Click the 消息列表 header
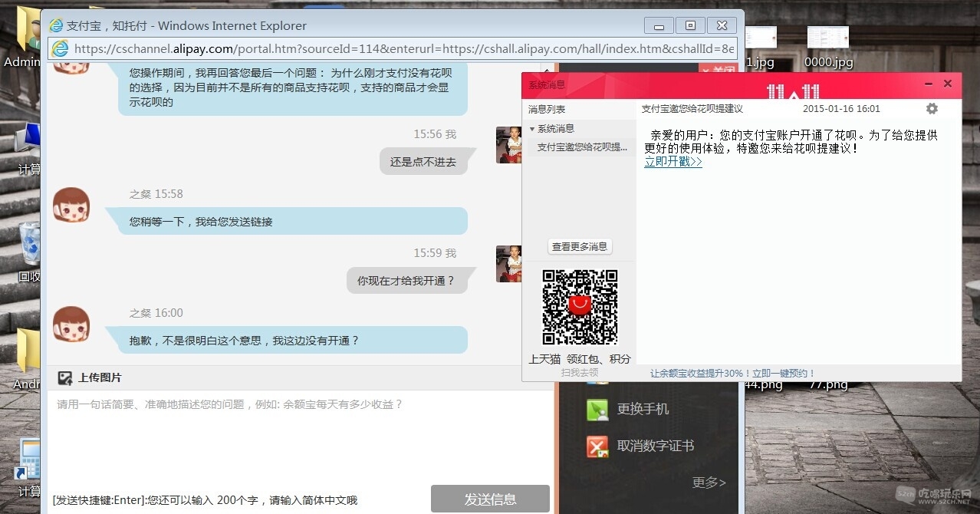The image size is (980, 514). click(547, 109)
